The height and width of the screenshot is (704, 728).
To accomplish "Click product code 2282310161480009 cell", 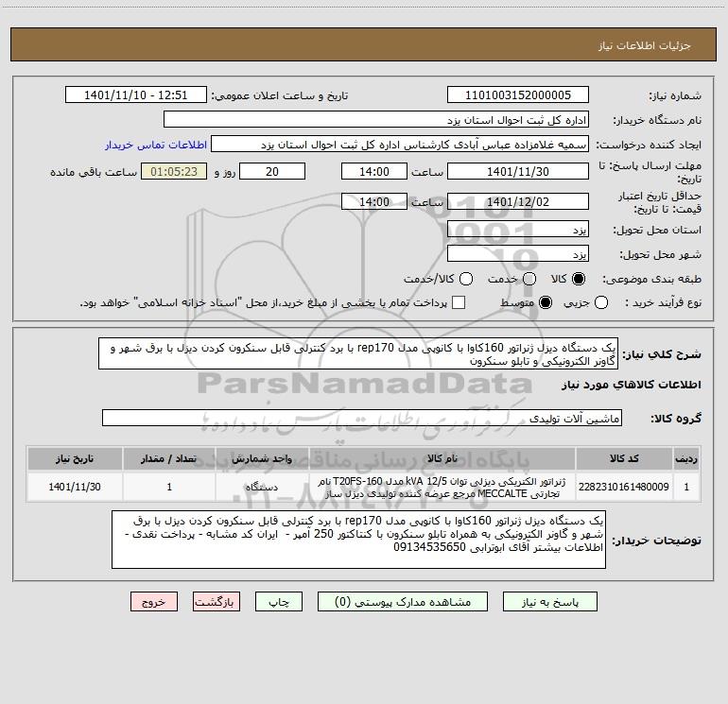I will 624,487.
